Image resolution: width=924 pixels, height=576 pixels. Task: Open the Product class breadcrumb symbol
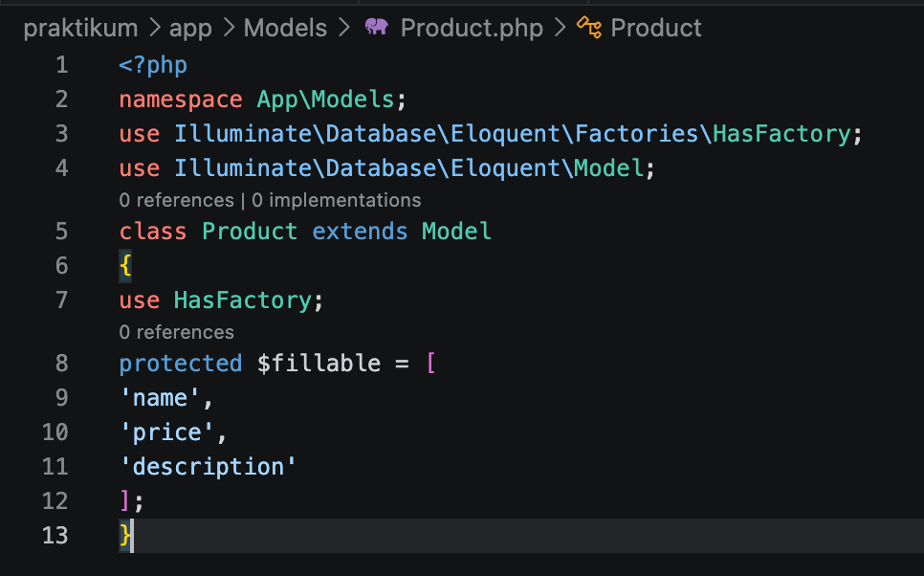(656, 29)
